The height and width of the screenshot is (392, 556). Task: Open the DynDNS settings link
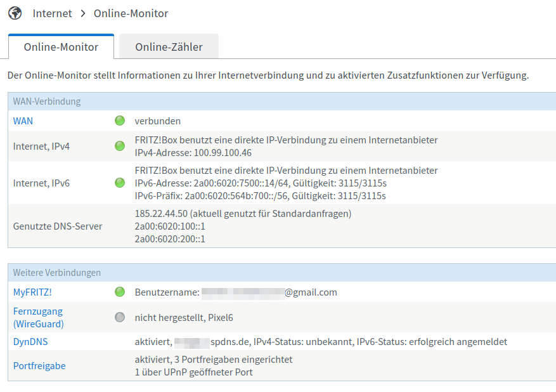(x=30, y=341)
